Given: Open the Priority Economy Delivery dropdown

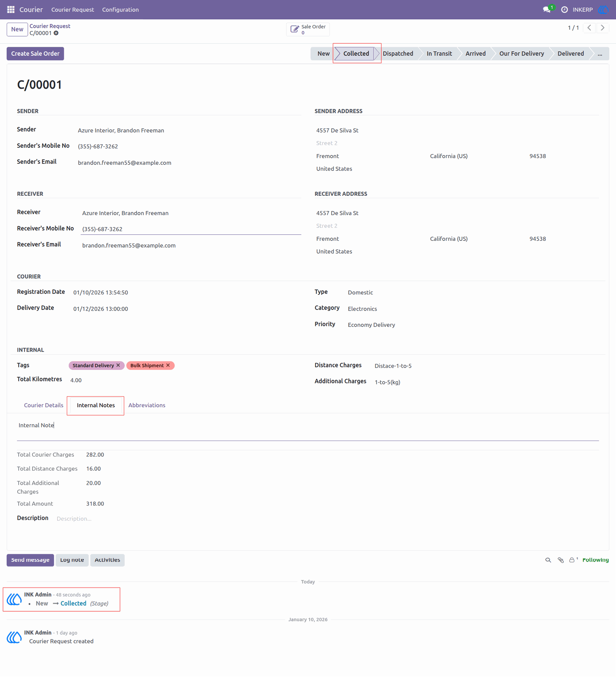Looking at the screenshot, I should [371, 325].
